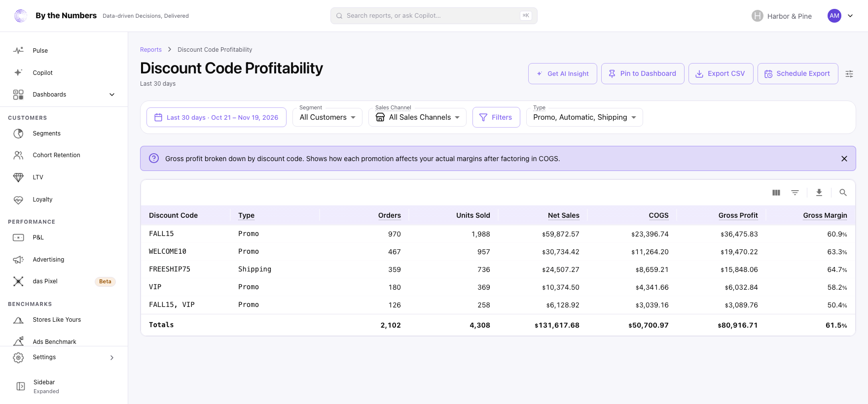Show table columns chooser icon

click(776, 193)
